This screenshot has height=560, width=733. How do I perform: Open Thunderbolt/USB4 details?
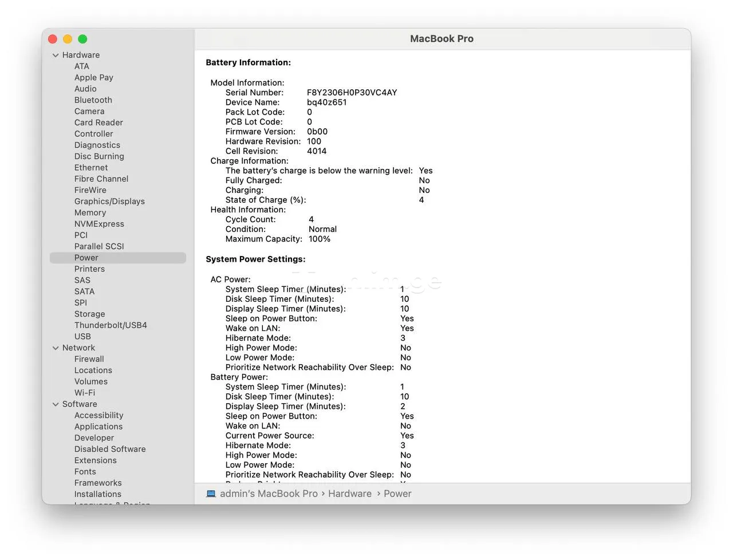[111, 325]
